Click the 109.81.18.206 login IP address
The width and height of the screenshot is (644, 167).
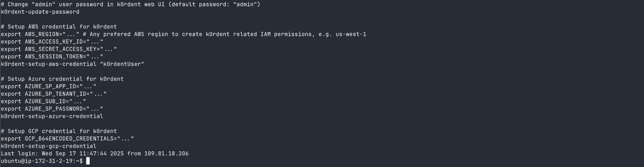click(166, 154)
